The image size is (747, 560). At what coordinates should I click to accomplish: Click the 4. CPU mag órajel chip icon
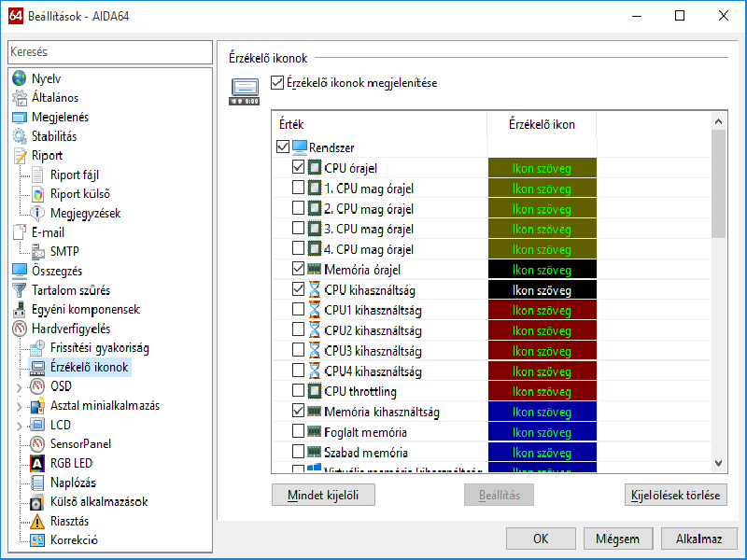coord(315,248)
